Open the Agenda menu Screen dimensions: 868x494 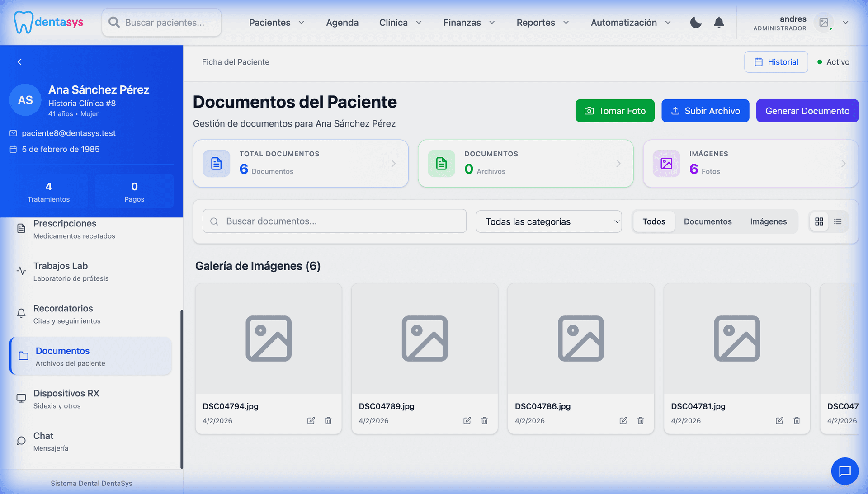click(342, 22)
